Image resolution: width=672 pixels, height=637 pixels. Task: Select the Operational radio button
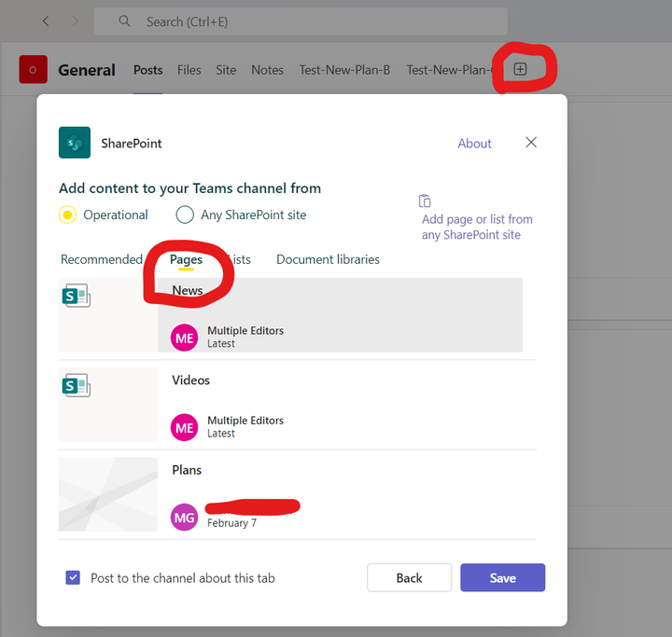[68, 215]
